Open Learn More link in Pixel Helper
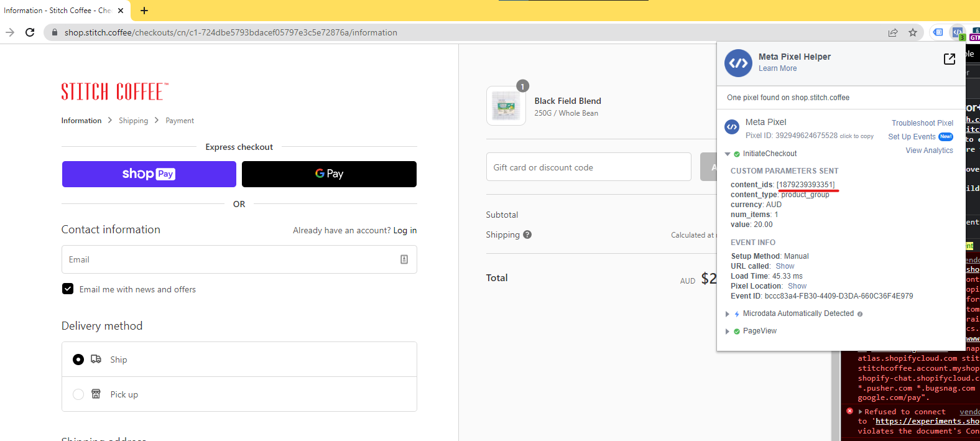This screenshot has width=980, height=441. 777,68
